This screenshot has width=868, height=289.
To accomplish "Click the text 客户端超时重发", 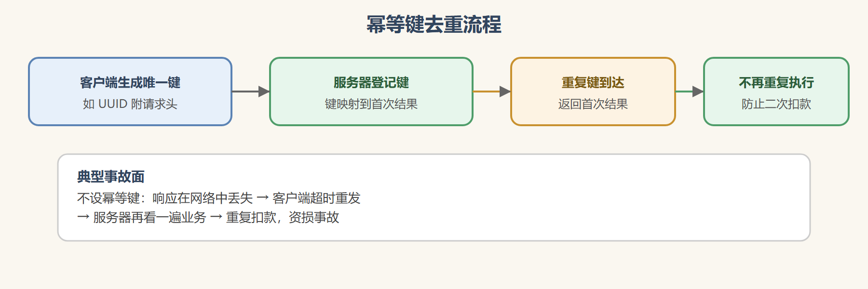I will [x=317, y=198].
